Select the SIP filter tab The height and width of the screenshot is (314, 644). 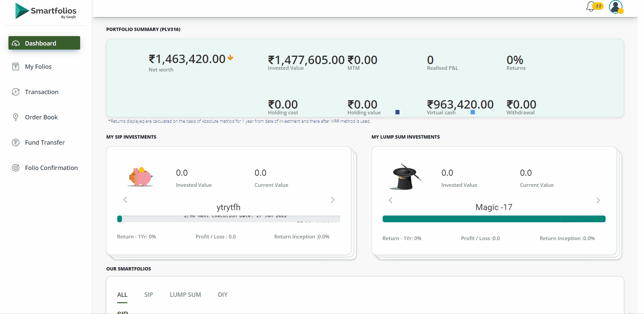pos(149,295)
